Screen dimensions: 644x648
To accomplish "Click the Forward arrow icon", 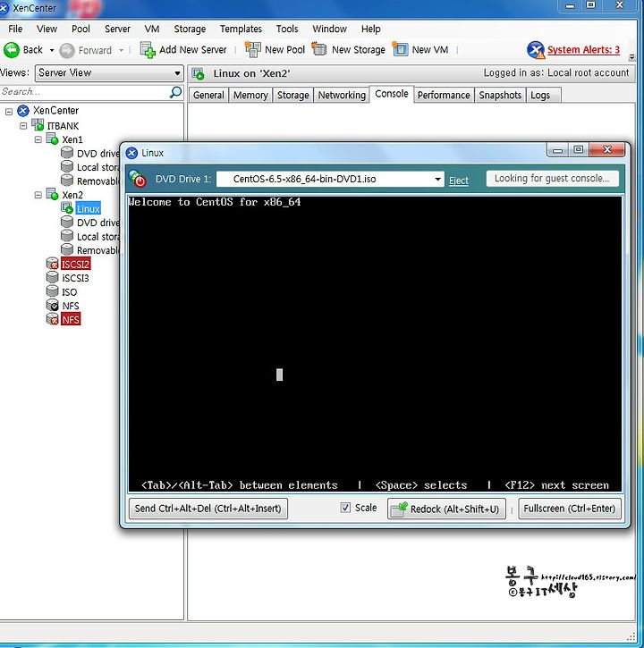I will (x=66, y=50).
